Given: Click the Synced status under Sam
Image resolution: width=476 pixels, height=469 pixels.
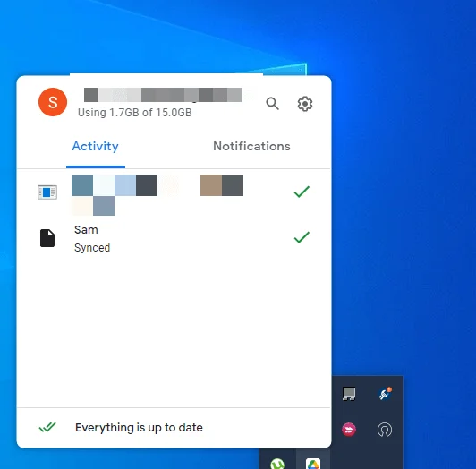Looking at the screenshot, I should click(92, 248).
